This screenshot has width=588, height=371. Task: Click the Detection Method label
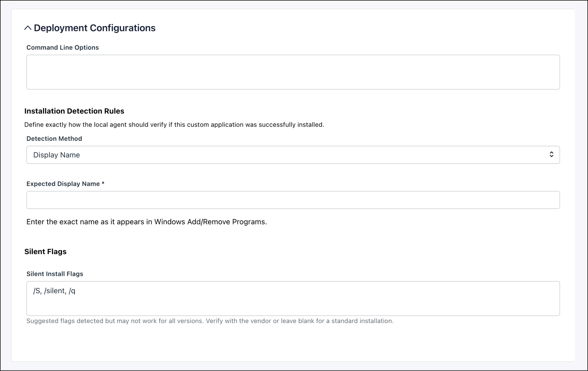point(54,139)
